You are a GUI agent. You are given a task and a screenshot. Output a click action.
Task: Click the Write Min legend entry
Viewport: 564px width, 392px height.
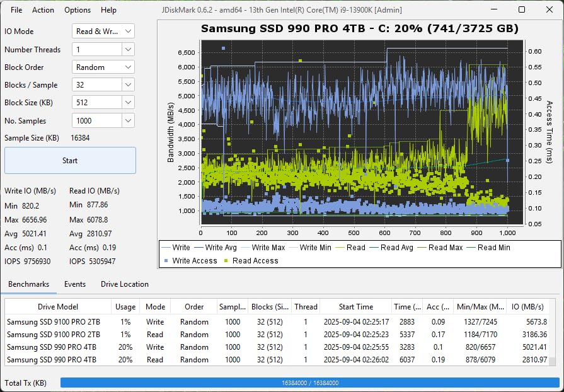(310, 248)
